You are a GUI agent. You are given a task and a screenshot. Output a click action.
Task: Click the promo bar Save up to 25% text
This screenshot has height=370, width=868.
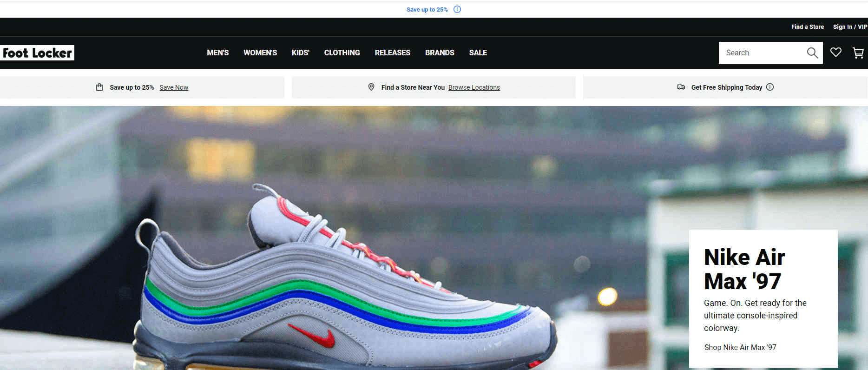132,87
